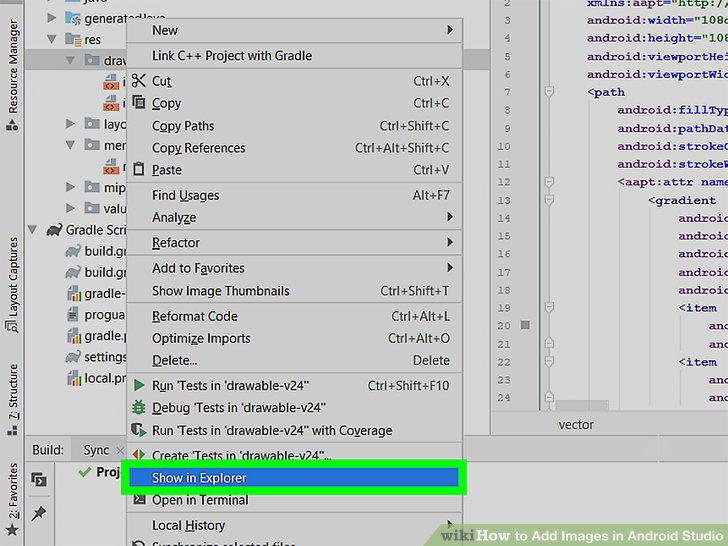Select Show Image Thumbnails

(293, 291)
